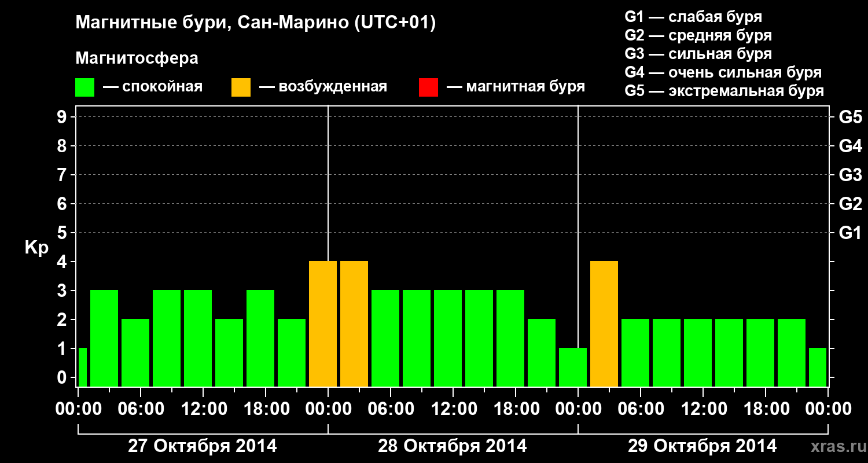This screenshot has width=868, height=463.
Task: Click legend line 'G3 — сильная буря'
Action: (698, 54)
